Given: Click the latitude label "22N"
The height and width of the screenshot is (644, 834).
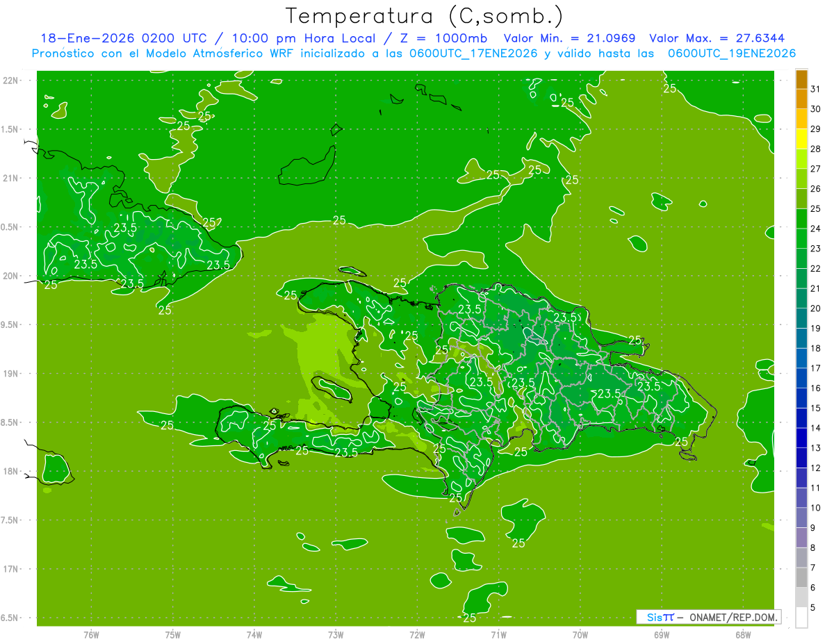Looking at the screenshot, I should click(10, 81).
